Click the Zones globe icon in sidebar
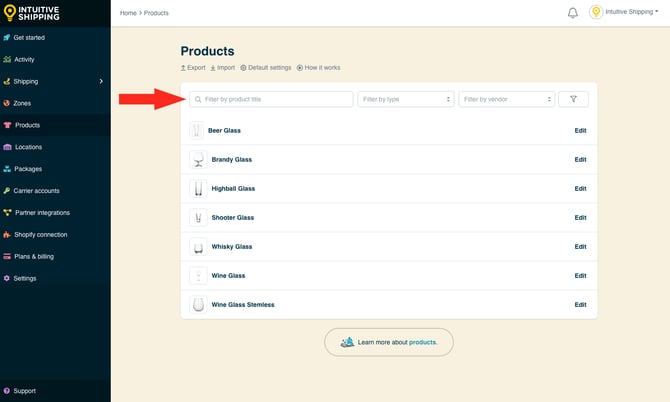Viewport: 670px width, 402px height. (7, 103)
